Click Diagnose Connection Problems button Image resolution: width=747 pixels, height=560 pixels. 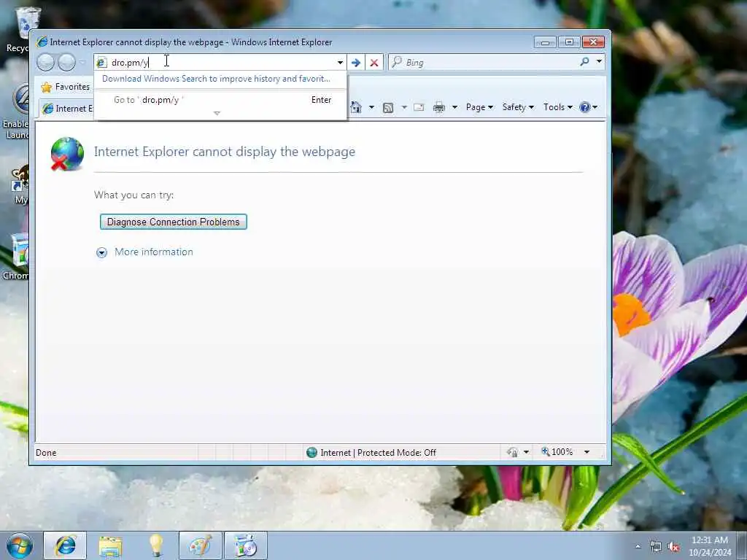coord(174,222)
